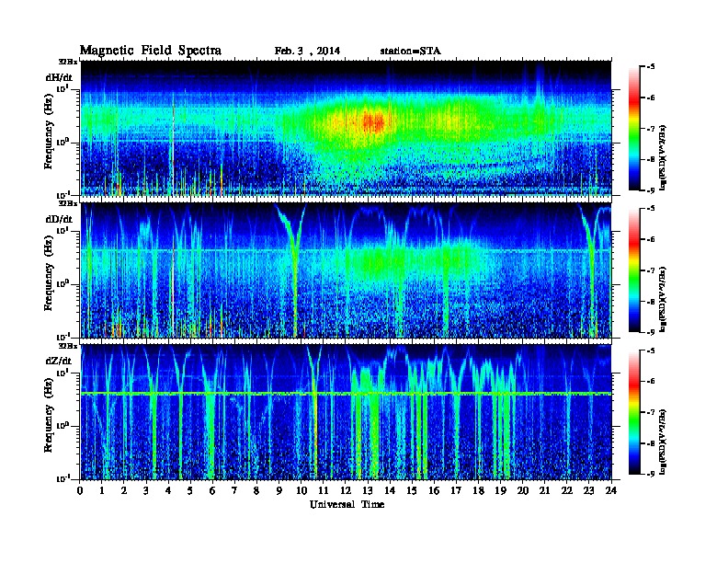Click the red hotspot in the dH/dt spectrogram

(373, 122)
